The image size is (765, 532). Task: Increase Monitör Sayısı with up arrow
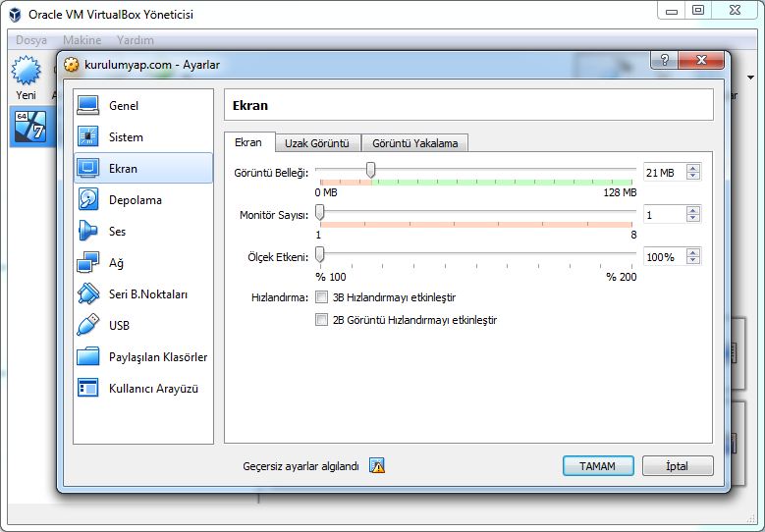point(692,211)
